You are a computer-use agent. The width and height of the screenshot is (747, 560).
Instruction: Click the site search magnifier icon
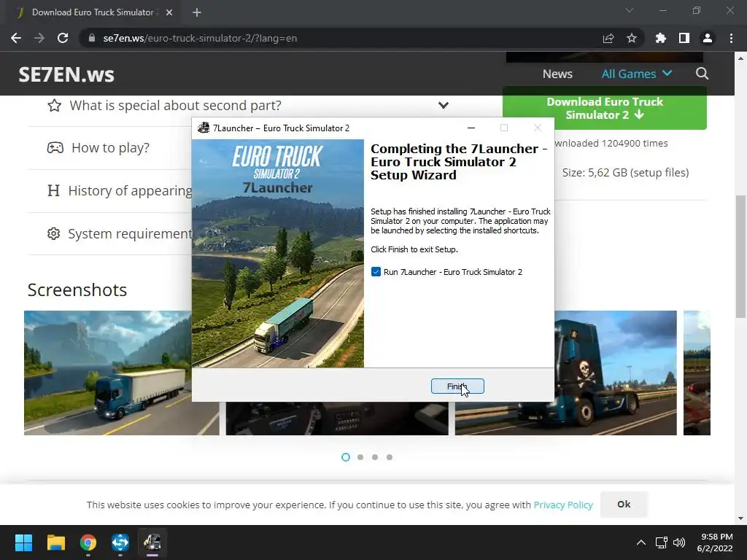pos(703,74)
